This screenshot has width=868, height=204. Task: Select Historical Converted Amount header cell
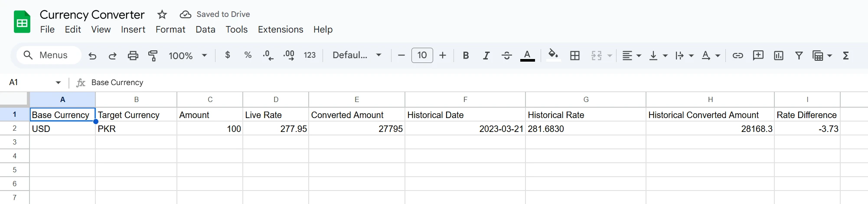point(710,115)
